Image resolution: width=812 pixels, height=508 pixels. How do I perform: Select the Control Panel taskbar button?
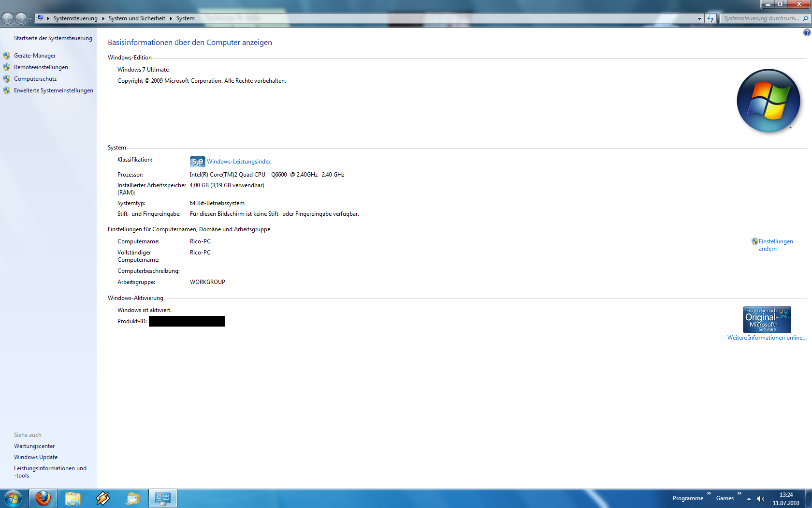pyautogui.click(x=163, y=498)
